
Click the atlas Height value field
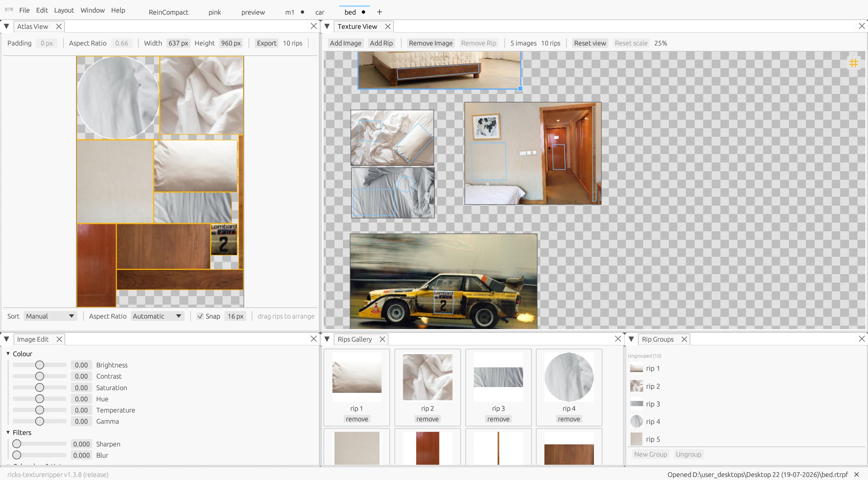coord(231,43)
